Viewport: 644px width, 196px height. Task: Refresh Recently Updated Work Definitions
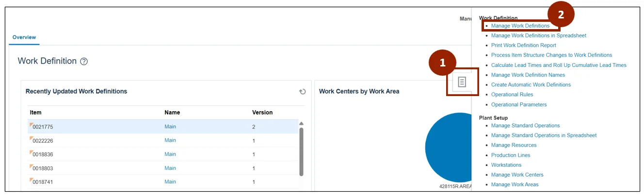[302, 91]
